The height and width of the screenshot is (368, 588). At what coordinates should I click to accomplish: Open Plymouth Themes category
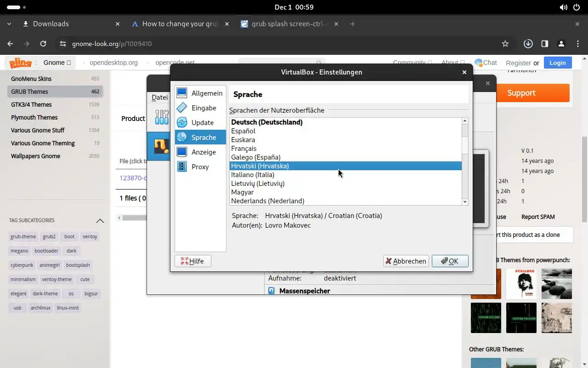point(55,117)
